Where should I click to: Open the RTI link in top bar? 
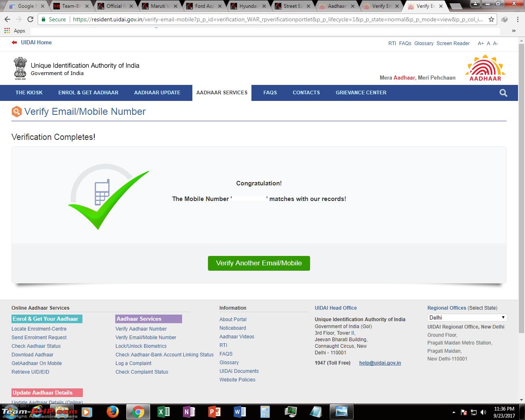392,43
